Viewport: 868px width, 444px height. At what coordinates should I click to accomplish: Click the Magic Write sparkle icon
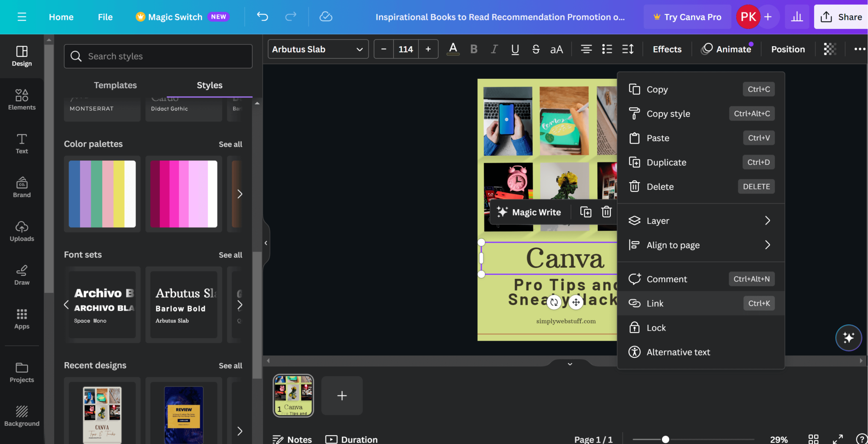(x=502, y=212)
